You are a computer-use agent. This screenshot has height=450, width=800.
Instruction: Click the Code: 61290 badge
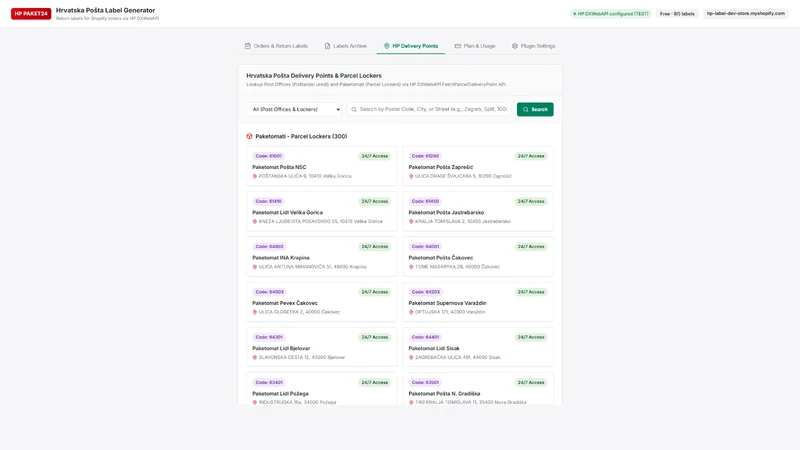pyautogui.click(x=425, y=156)
